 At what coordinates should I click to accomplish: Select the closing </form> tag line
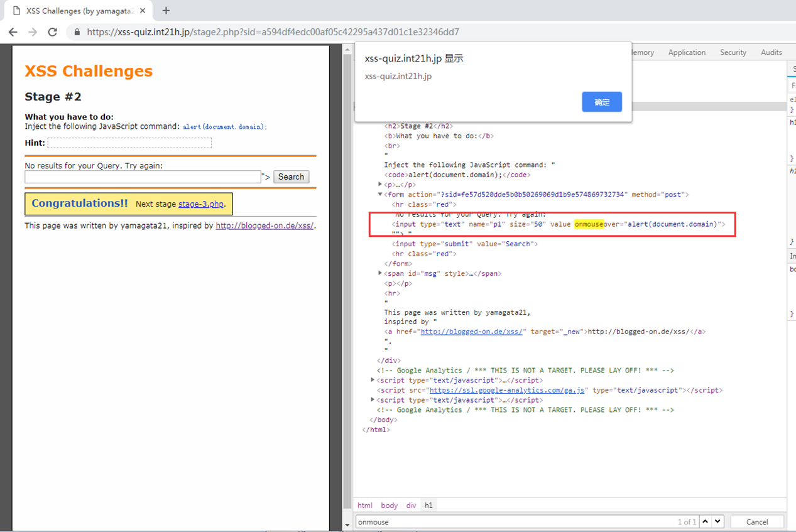(398, 264)
